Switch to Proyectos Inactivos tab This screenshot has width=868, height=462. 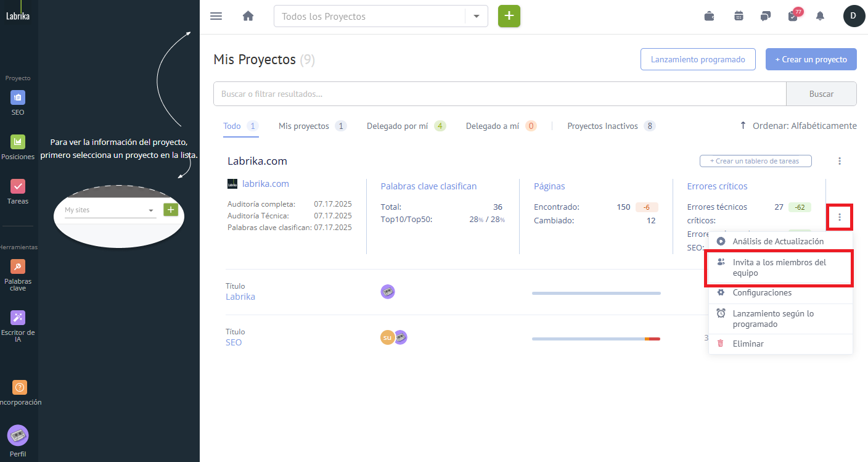click(612, 126)
